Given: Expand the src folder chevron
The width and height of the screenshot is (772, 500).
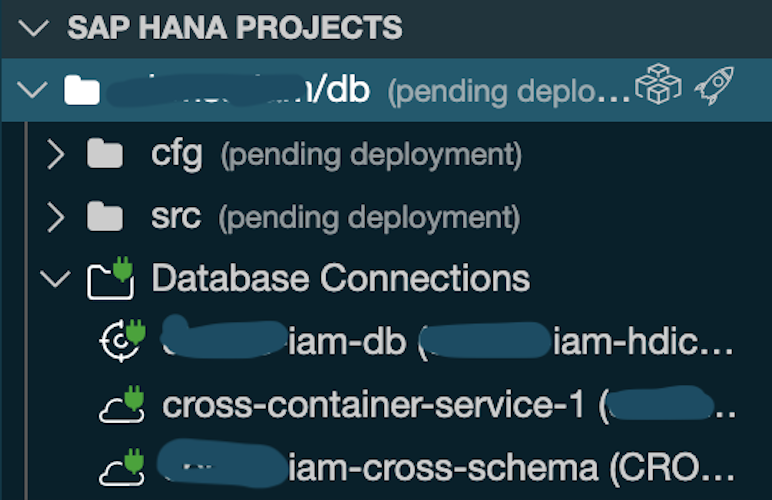Looking at the screenshot, I should click(55, 217).
